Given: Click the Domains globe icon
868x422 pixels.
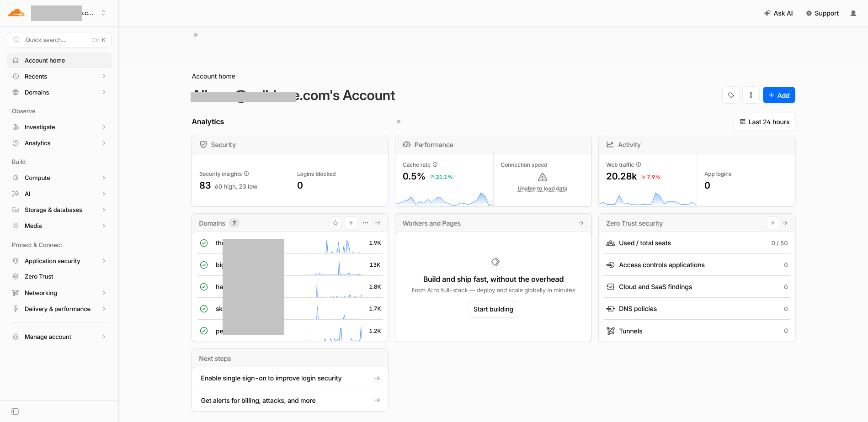Looking at the screenshot, I should tap(16, 92).
